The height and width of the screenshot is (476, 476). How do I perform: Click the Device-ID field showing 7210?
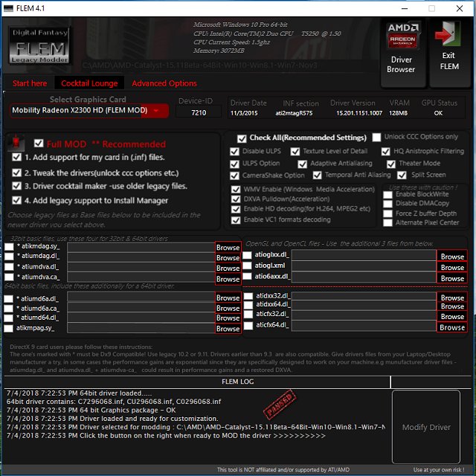pyautogui.click(x=199, y=112)
